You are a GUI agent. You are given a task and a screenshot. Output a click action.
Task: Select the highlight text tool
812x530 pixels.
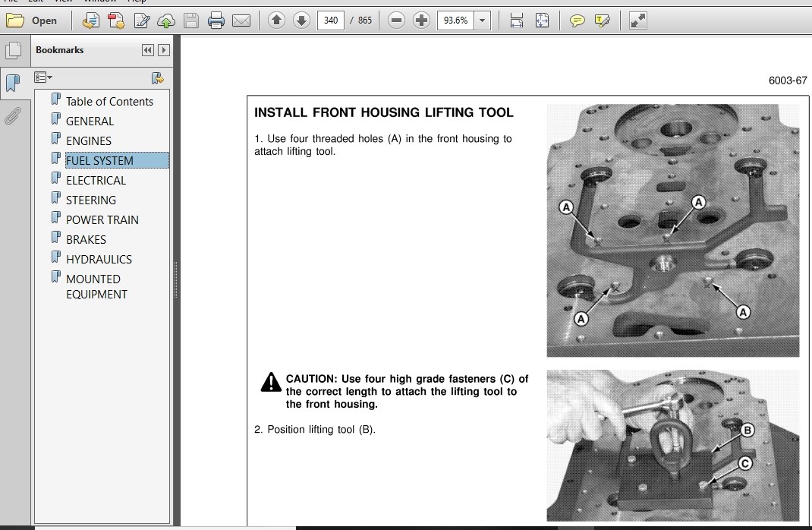(603, 21)
